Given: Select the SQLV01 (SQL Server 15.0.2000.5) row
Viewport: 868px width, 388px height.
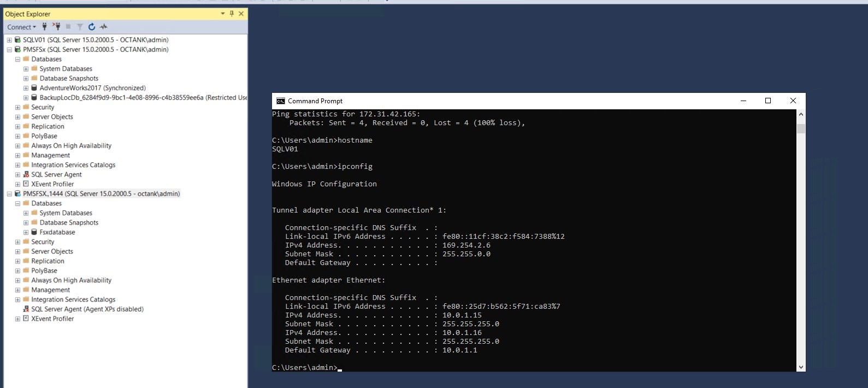Looking at the screenshot, I should click(x=96, y=40).
